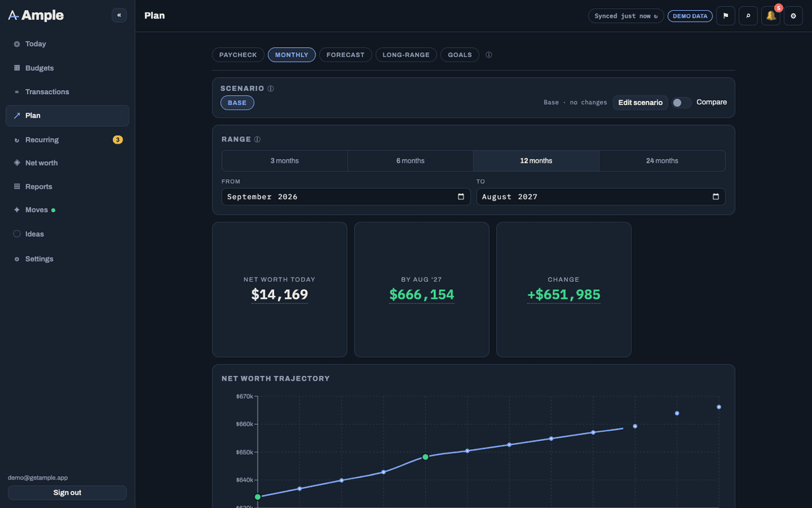The width and height of the screenshot is (812, 508).
Task: Click the info icon next to Range
Action: [257, 140]
